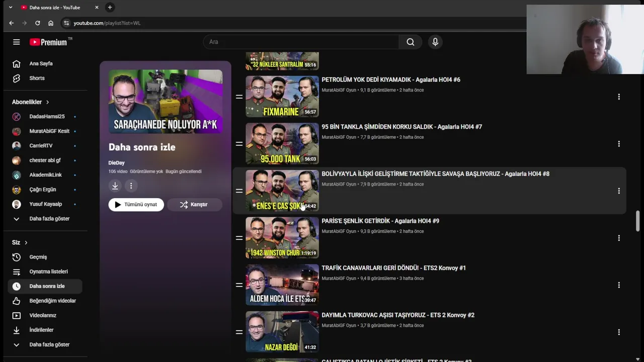Viewport: 644px width, 362px height.
Task: Open DieDay owner link
Action: 116,163
